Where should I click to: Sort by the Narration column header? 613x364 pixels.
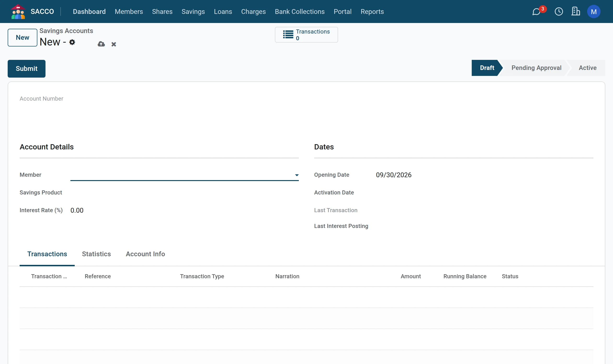[x=287, y=276]
